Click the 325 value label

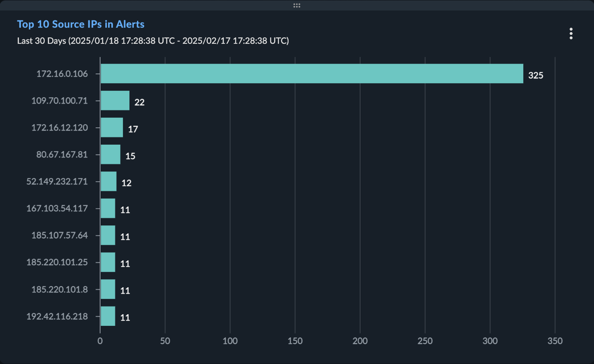coord(536,76)
